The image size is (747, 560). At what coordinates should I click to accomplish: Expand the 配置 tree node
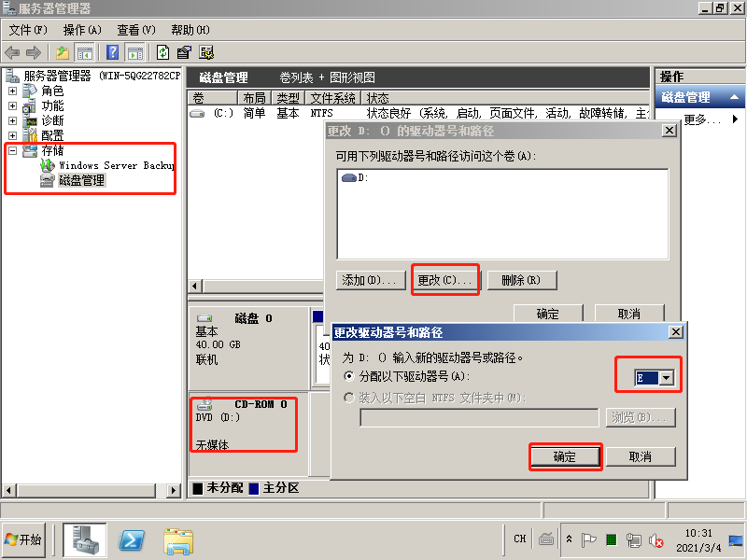click(x=13, y=135)
